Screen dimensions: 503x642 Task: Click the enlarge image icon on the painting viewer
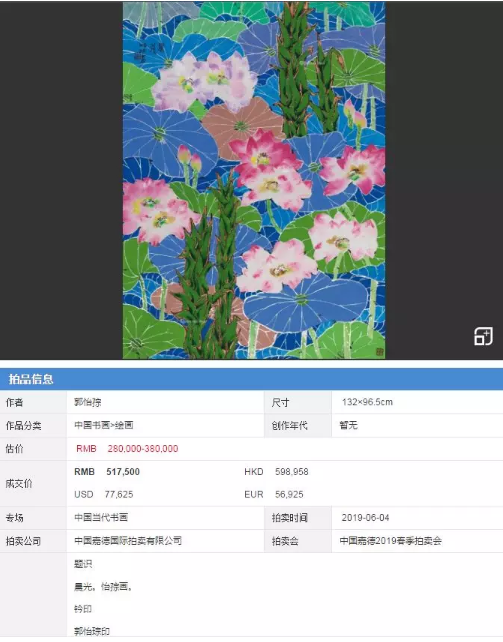[483, 337]
